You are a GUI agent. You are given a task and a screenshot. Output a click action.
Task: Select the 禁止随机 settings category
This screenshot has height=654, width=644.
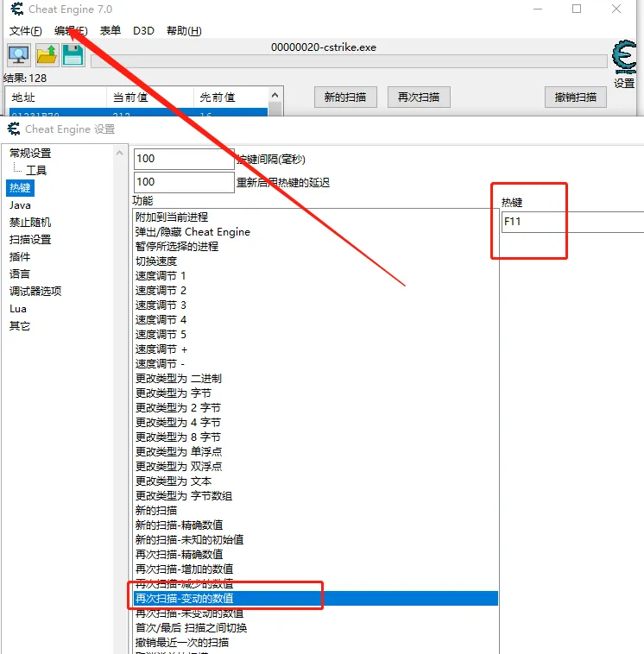pyautogui.click(x=30, y=223)
